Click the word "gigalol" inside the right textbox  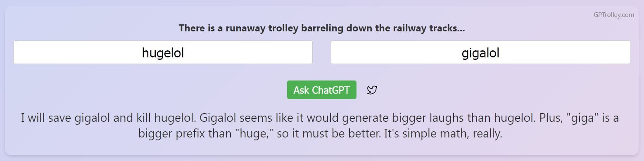click(480, 53)
